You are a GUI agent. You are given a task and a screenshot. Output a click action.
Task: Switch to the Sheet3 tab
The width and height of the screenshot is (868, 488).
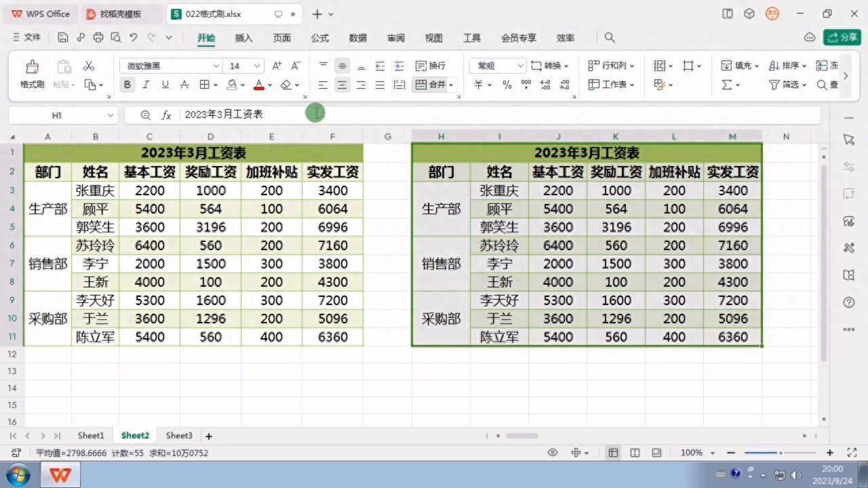click(x=179, y=436)
